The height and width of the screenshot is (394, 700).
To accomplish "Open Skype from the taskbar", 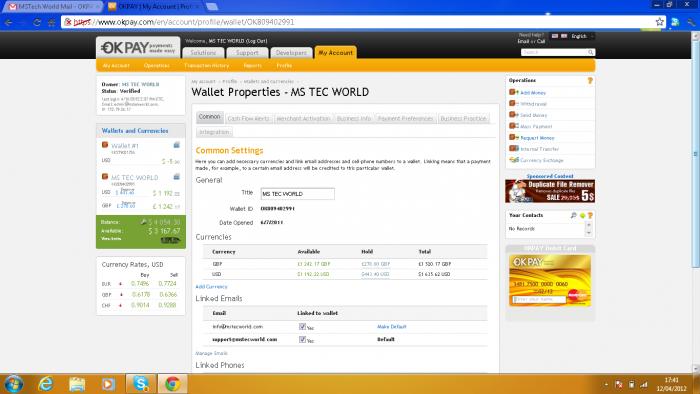I will 141,384.
